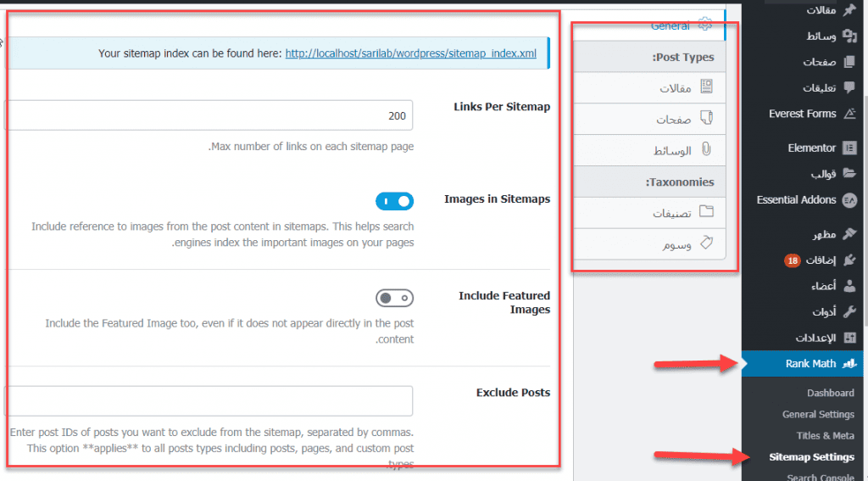Open the sitemap_index.xml link
This screenshot has width=868, height=481.
coord(410,53)
